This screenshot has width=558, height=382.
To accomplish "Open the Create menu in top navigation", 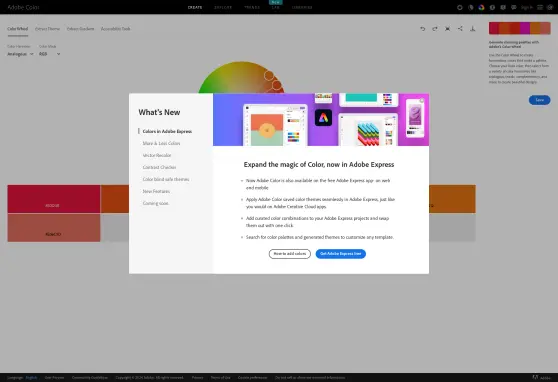I will point(195,7).
